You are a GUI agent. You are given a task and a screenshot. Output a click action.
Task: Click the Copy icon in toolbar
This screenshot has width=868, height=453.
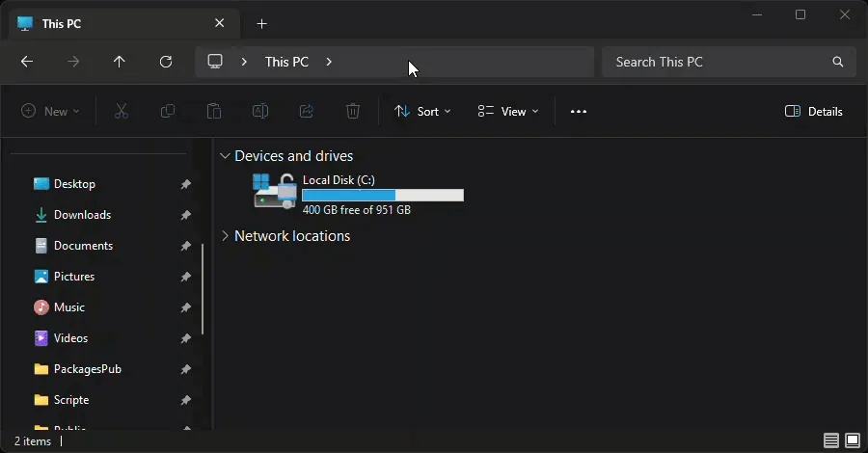[x=168, y=111]
